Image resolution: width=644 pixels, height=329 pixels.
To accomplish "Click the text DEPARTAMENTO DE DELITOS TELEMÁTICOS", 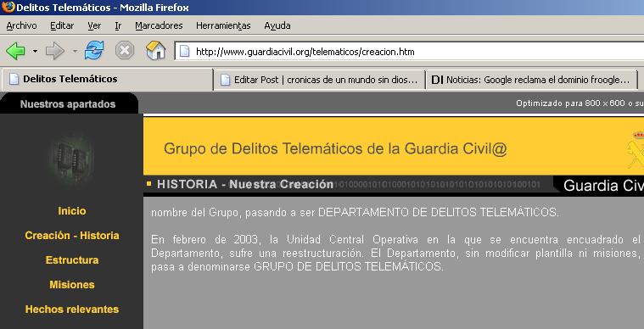I will pyautogui.click(x=438, y=213).
